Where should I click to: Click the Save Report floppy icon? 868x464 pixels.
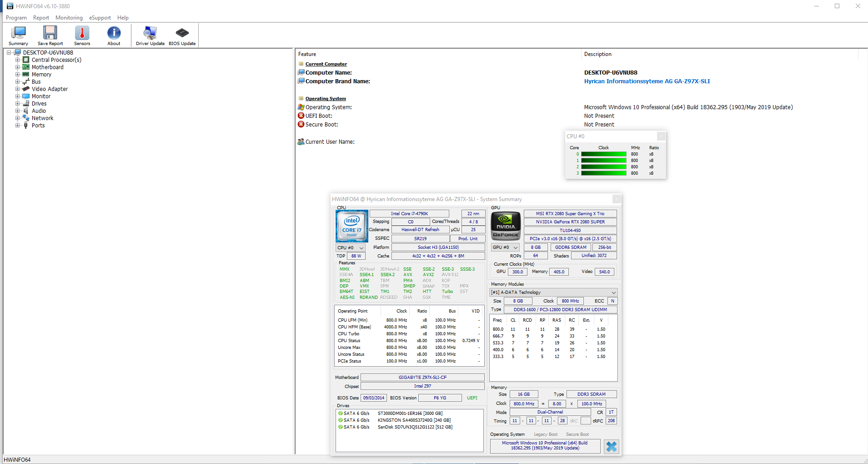[50, 33]
